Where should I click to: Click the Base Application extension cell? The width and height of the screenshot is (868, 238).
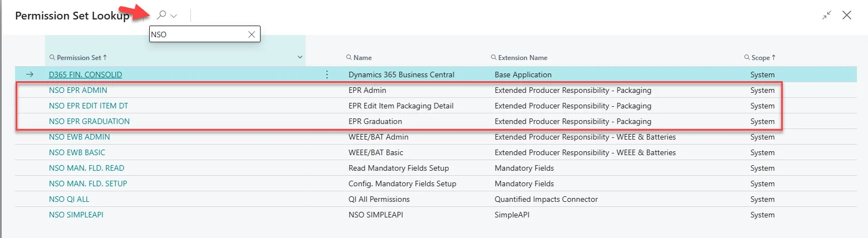tap(523, 75)
